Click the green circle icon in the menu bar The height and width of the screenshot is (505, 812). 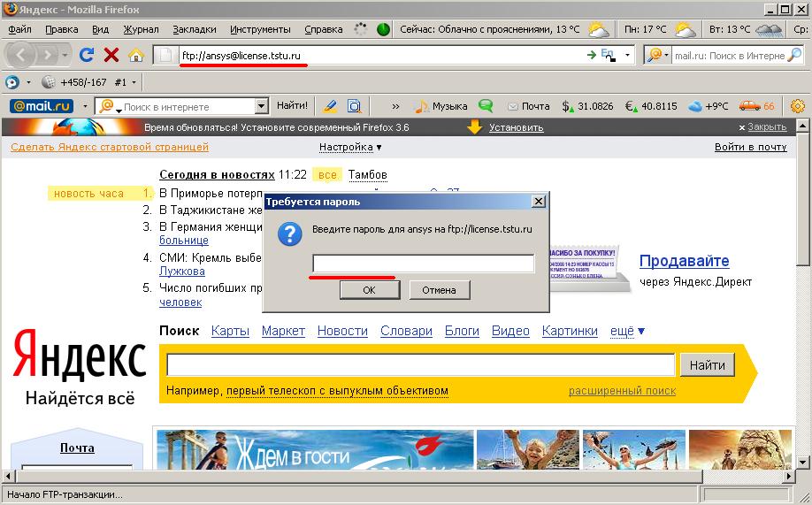(383, 29)
